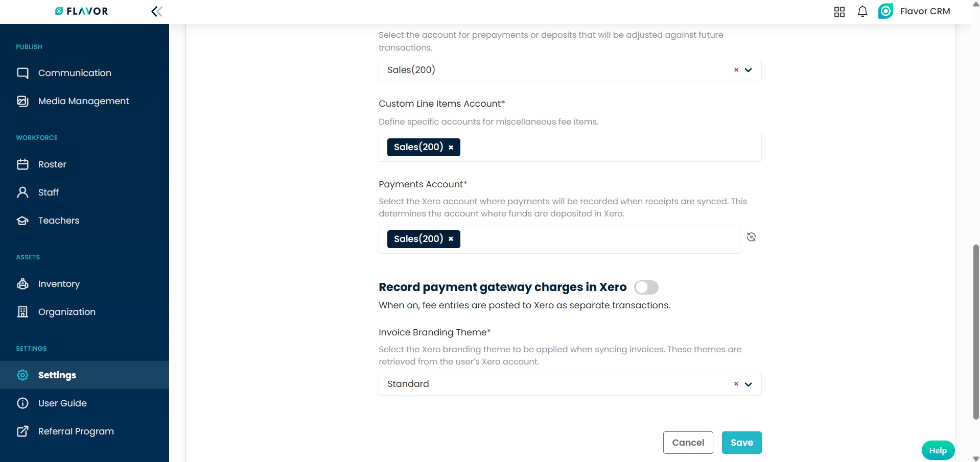The image size is (980, 462).
Task: Navigate to Inventory in the sidebar
Action: [59, 284]
